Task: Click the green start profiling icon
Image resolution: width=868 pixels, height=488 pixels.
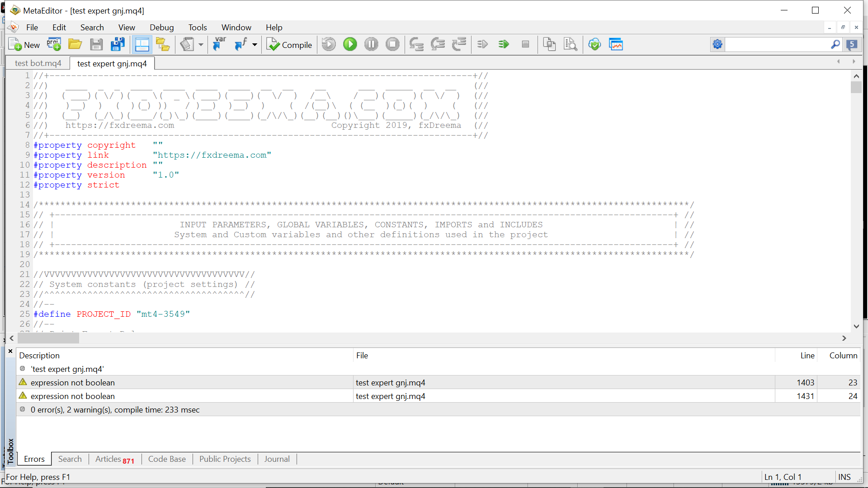Action: coord(504,44)
